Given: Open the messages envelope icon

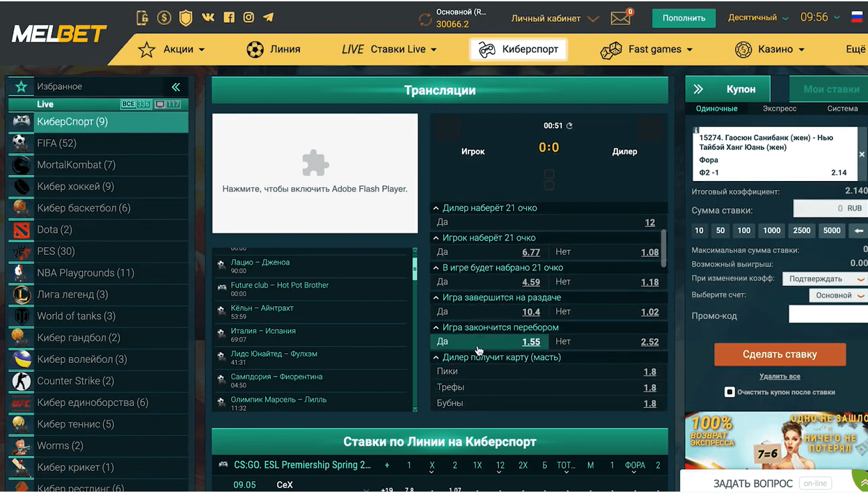Looking at the screenshot, I should coord(620,18).
